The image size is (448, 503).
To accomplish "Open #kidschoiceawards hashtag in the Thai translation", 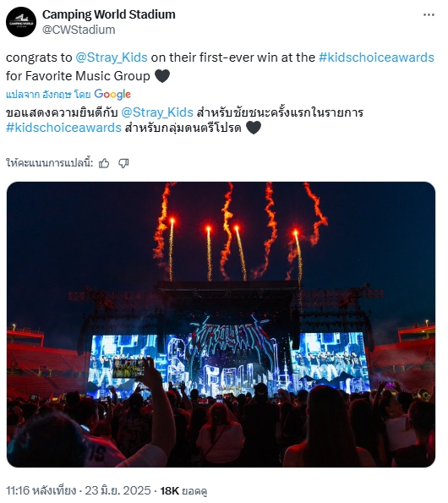I will coord(63,128).
